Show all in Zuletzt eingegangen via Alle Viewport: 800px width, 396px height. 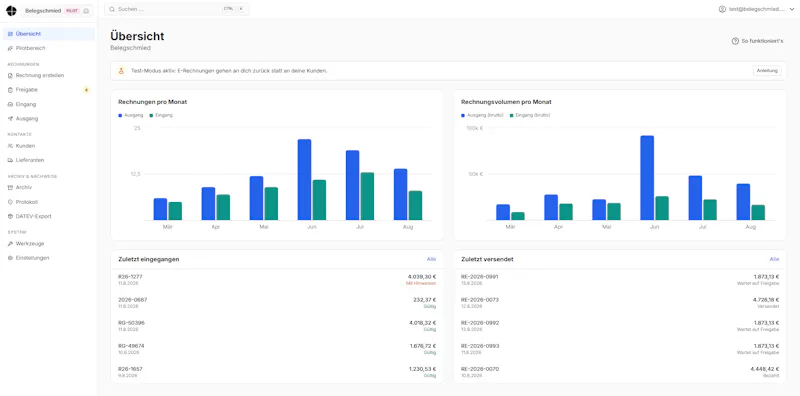pos(431,259)
